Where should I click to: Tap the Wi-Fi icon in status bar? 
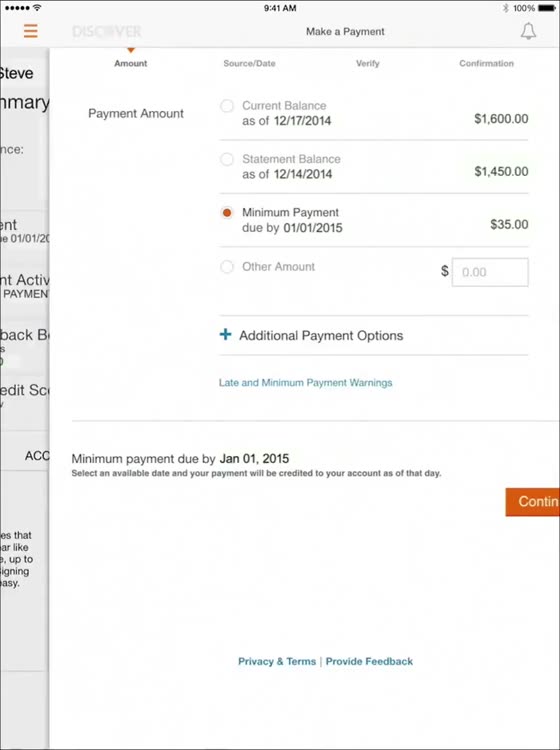37,8
